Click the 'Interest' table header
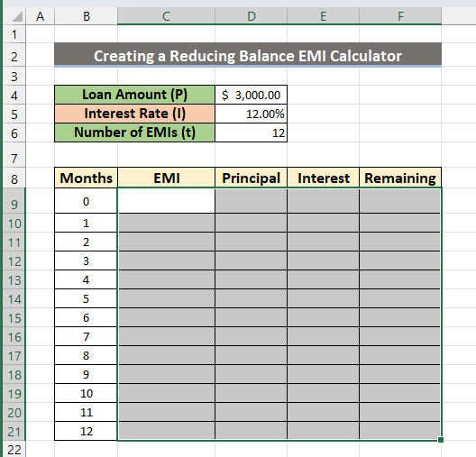Viewport: 476px width, 457px height. pos(324,178)
